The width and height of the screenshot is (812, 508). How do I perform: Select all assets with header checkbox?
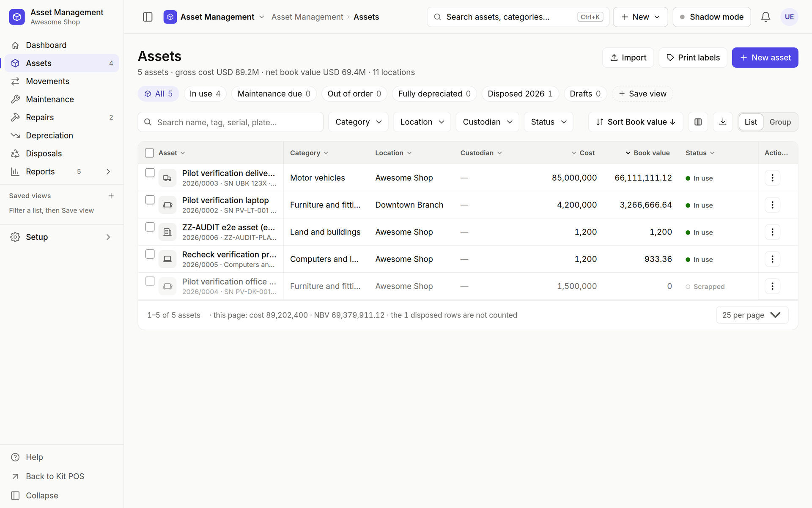(149, 153)
